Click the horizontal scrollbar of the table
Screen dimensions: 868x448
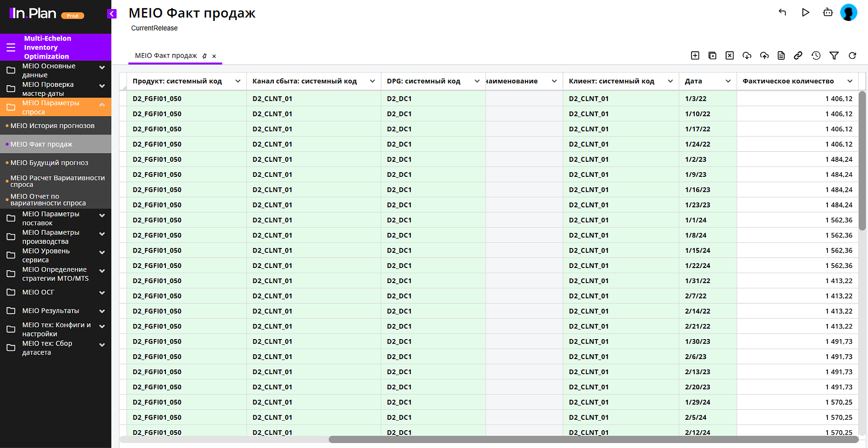592,439
